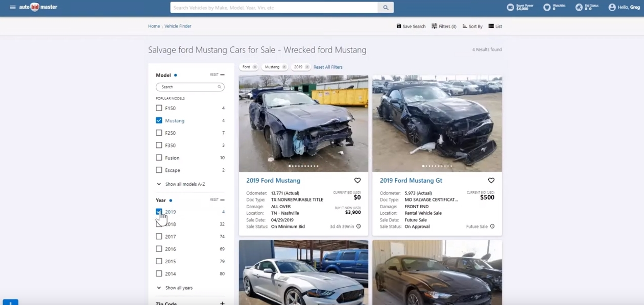The height and width of the screenshot is (305, 644).
Task: Check the F350 model checkbox
Action: point(159,145)
